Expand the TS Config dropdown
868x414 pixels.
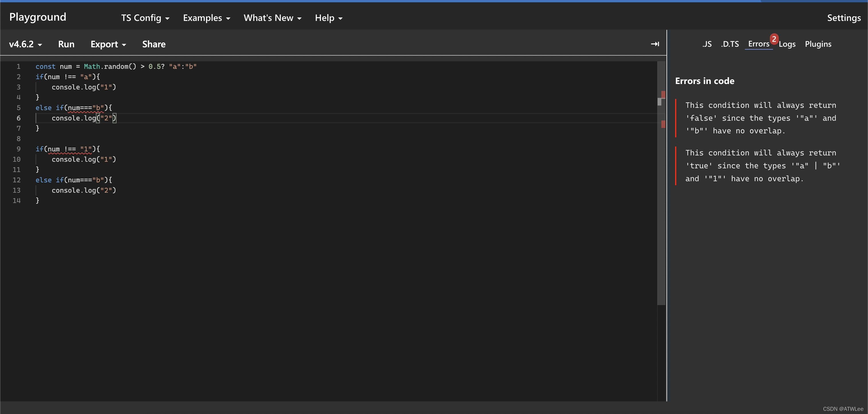point(144,18)
